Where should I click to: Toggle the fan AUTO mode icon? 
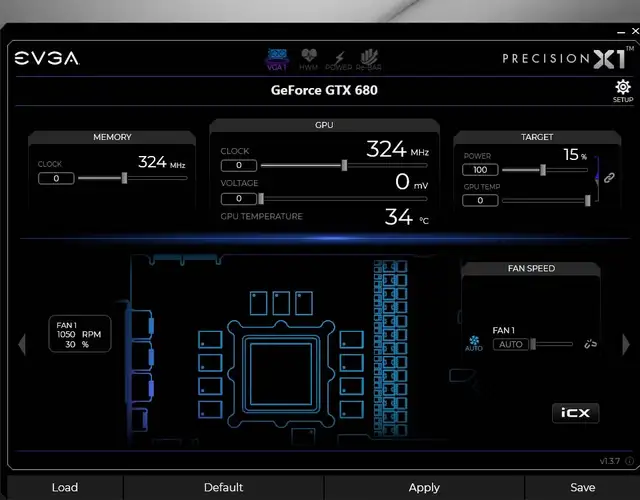474,344
